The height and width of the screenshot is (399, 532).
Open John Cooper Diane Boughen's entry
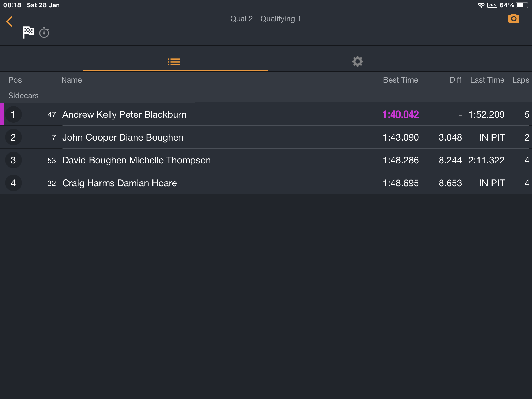(x=266, y=137)
